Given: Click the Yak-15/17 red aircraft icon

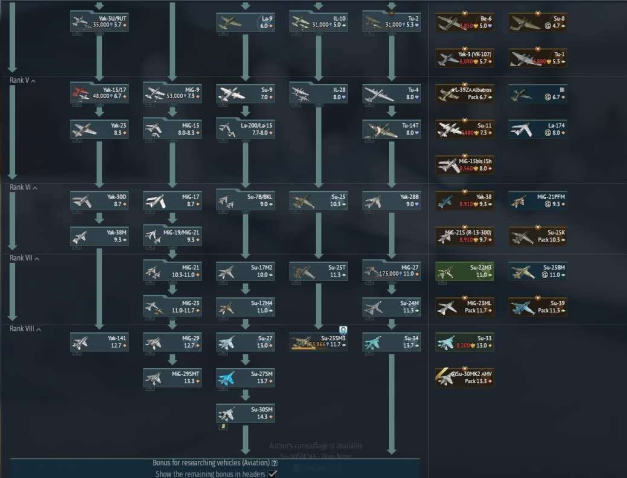Looking at the screenshot, I should 83,91.
